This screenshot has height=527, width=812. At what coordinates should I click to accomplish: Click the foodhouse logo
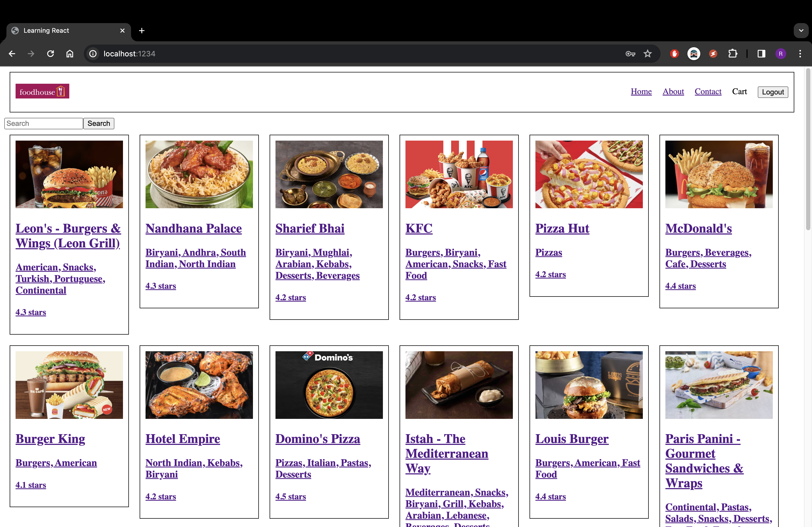(42, 91)
